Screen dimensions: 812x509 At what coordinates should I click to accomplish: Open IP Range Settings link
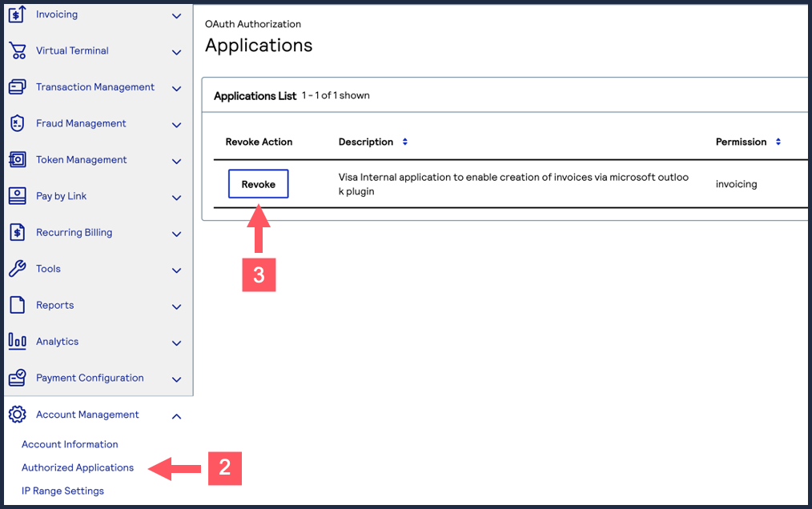click(62, 491)
